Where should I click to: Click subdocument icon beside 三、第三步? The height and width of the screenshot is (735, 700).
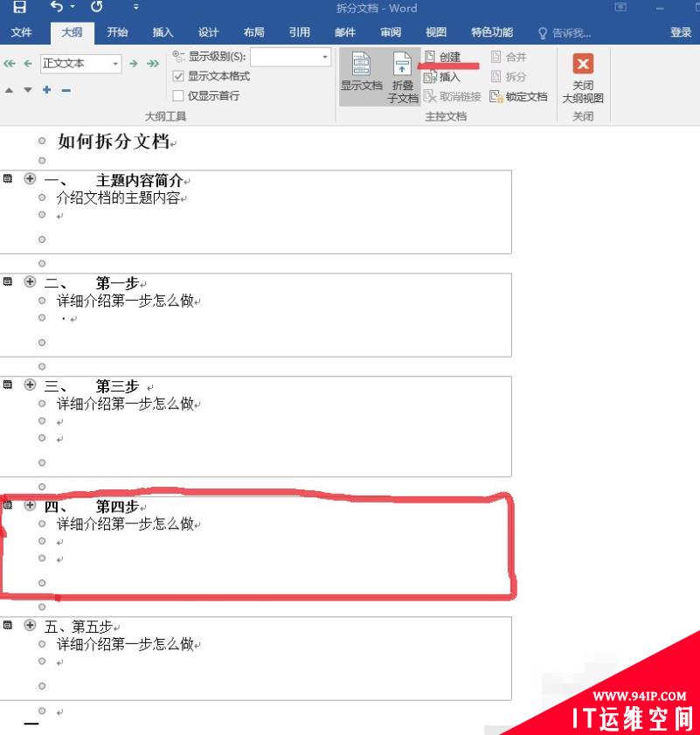click(8, 385)
